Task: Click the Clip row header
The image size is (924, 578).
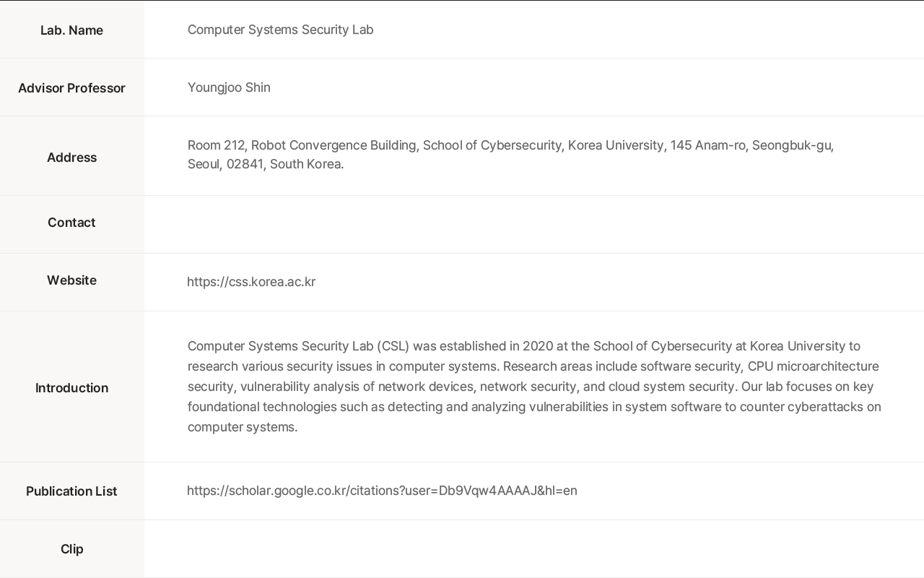Action: 71,549
